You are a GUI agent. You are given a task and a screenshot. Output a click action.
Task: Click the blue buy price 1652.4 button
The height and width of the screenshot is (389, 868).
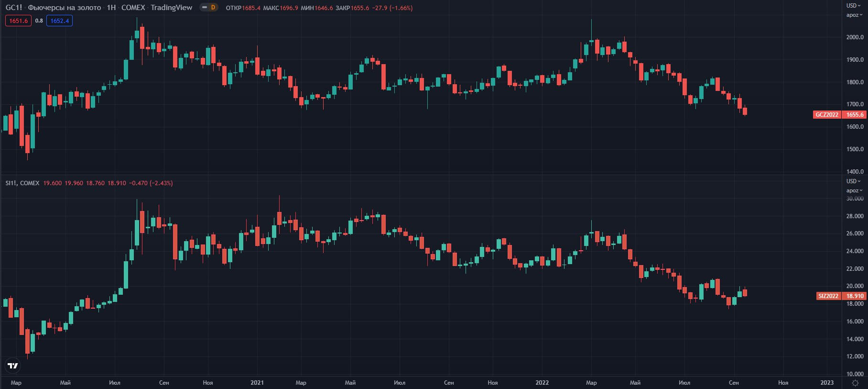click(59, 21)
